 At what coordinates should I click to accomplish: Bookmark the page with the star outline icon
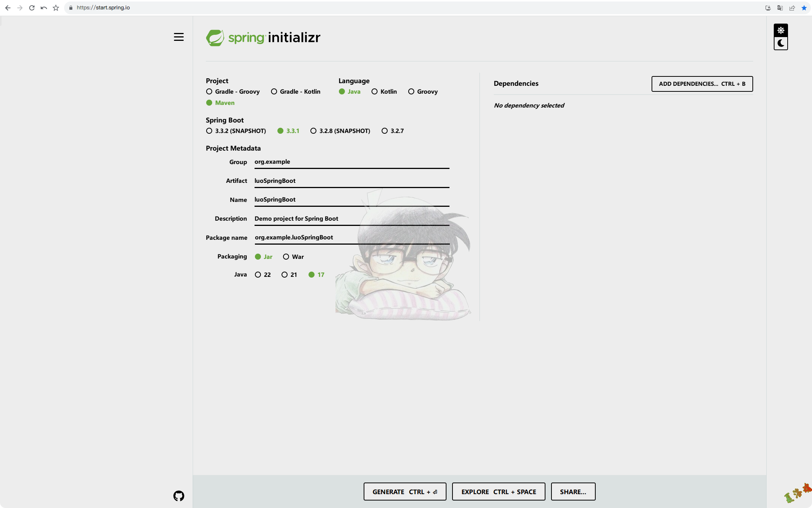click(x=56, y=7)
